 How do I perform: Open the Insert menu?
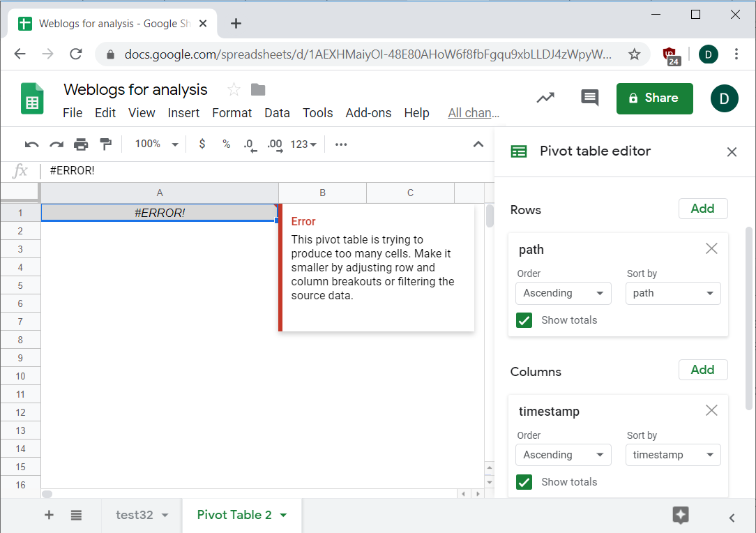pyautogui.click(x=183, y=113)
